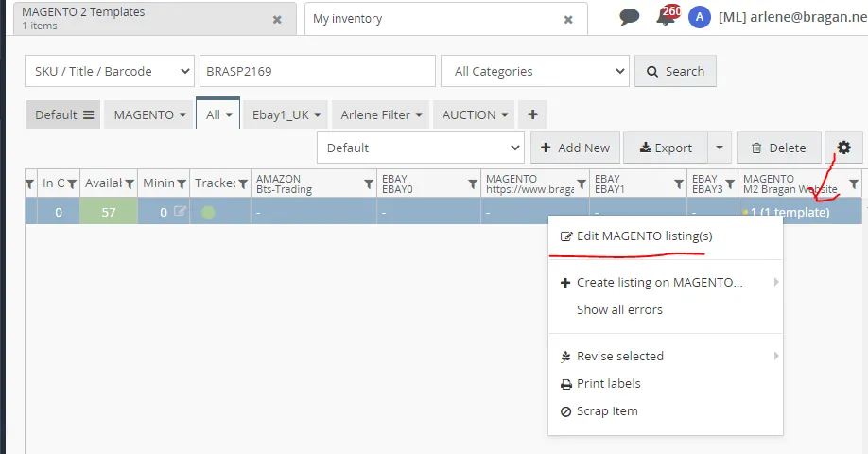Filter the Available column
Image resolution: width=868 pixels, height=454 pixels.
130,184
